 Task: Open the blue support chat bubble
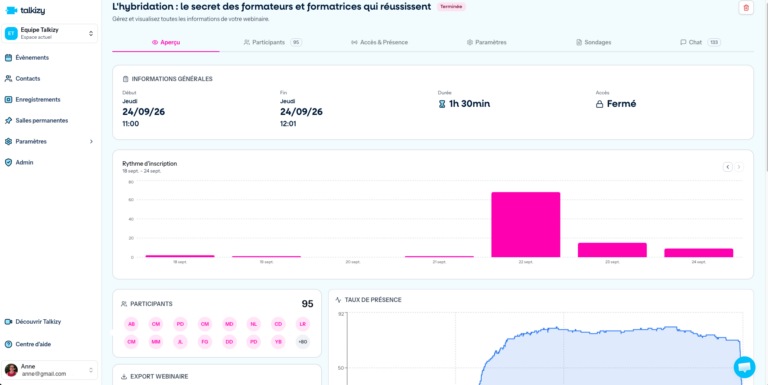[744, 367]
